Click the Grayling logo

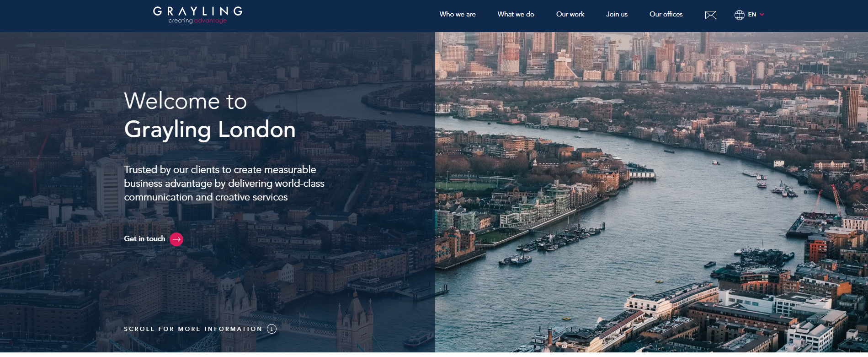197,15
